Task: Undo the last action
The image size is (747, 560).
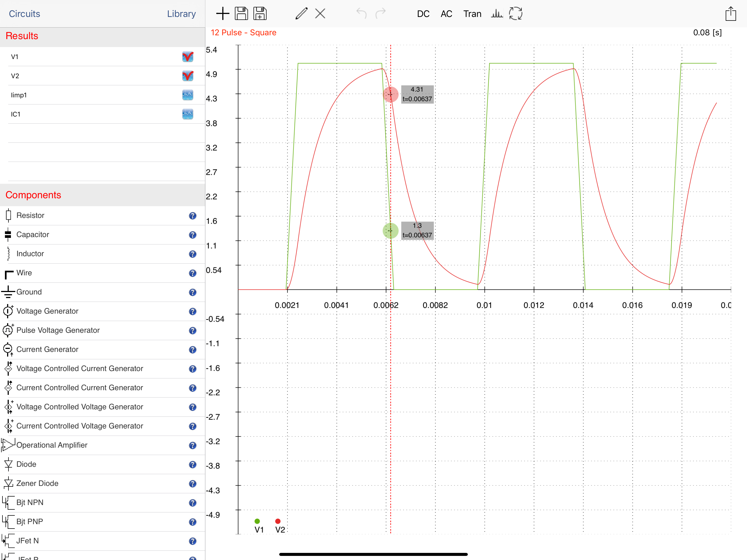Action: (x=361, y=14)
